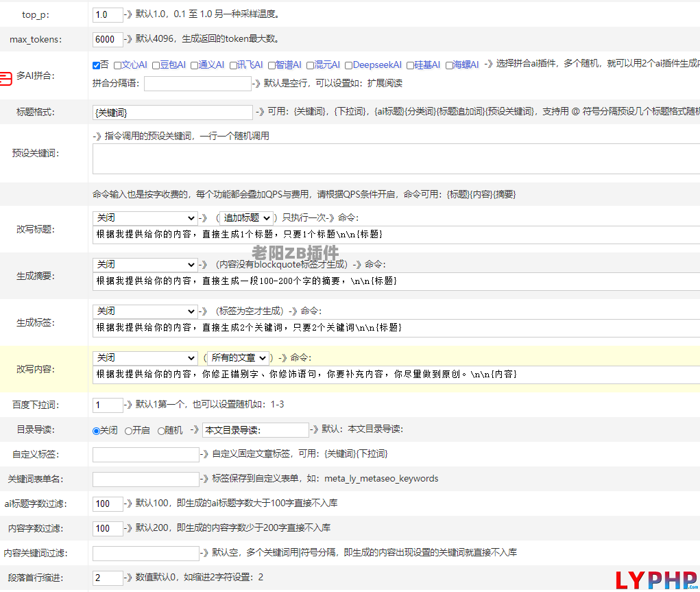Check the 豆包AI checkbox
This screenshot has width=700, height=592.
(156, 66)
